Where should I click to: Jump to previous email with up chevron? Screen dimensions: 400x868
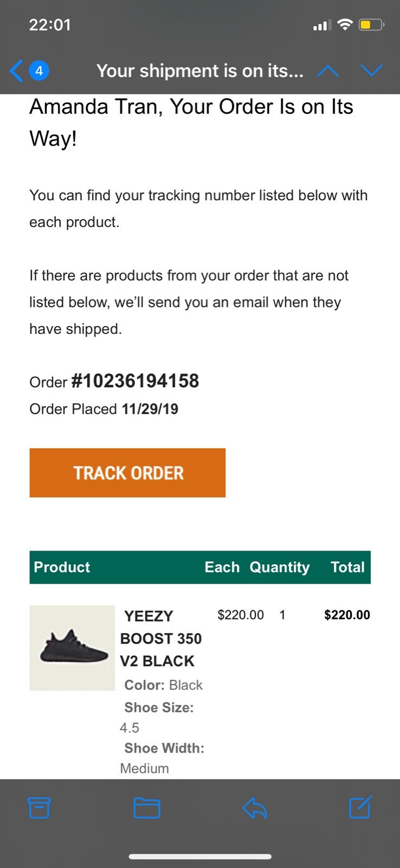point(328,71)
